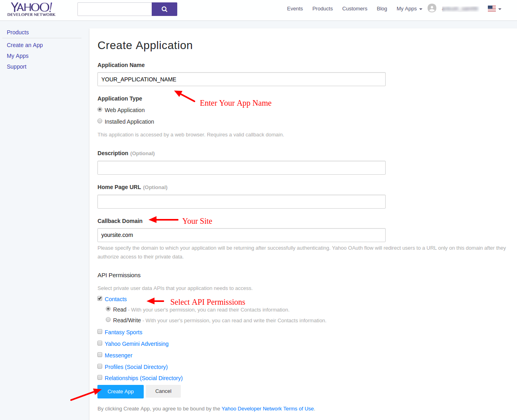Click the Cancel button

163,391
